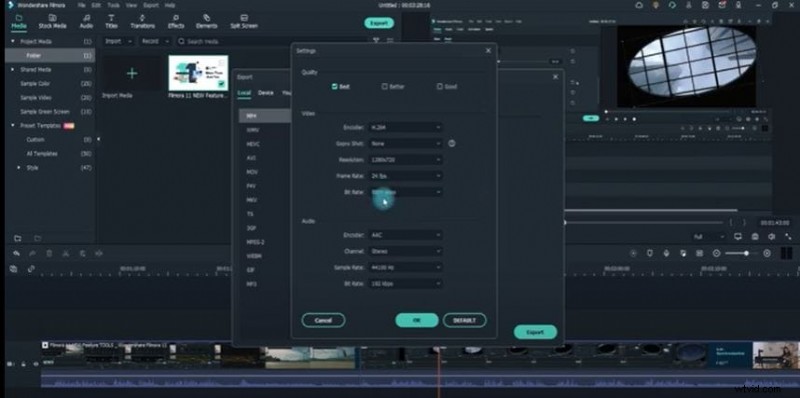Open the Channel Stereo dropdown

405,251
